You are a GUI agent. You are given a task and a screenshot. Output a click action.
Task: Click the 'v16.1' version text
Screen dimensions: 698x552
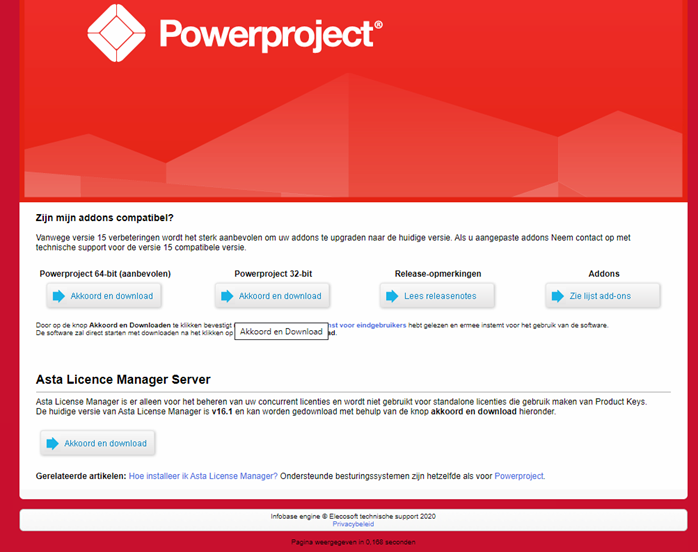click(x=222, y=411)
